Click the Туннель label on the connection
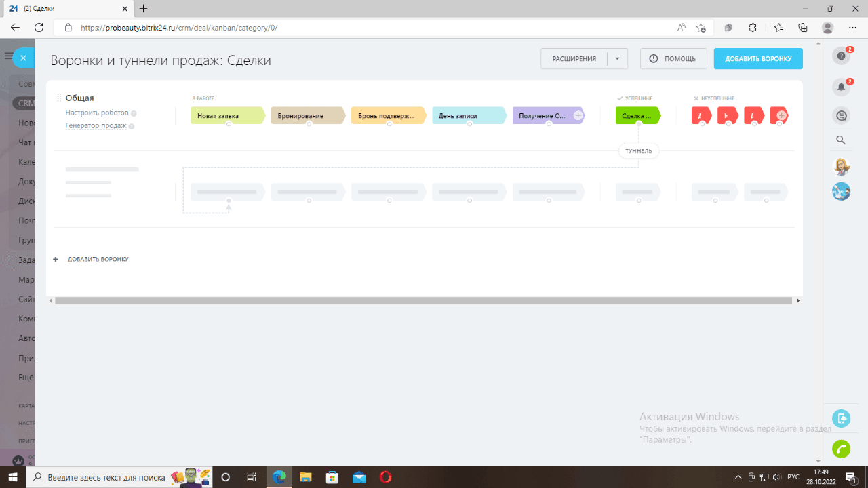 point(639,151)
